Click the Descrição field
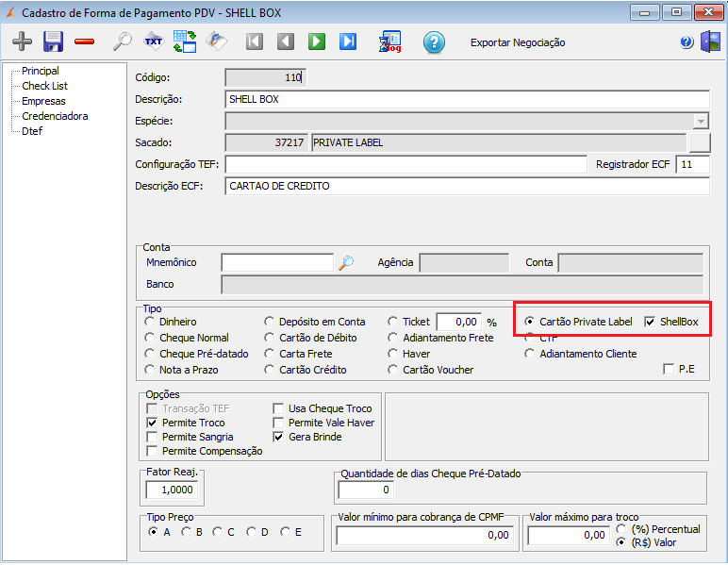Image resolution: width=728 pixels, height=565 pixels. 468,99
